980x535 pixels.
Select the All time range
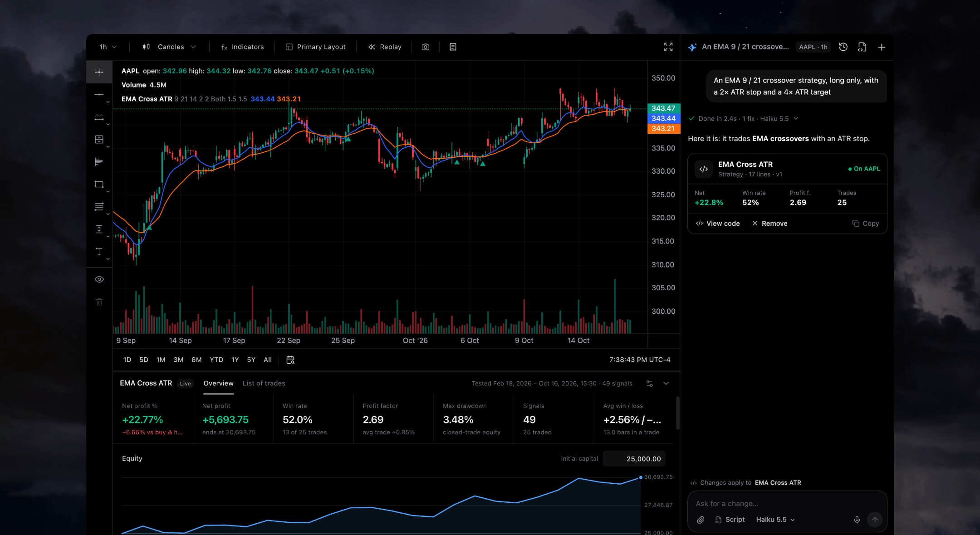click(268, 360)
